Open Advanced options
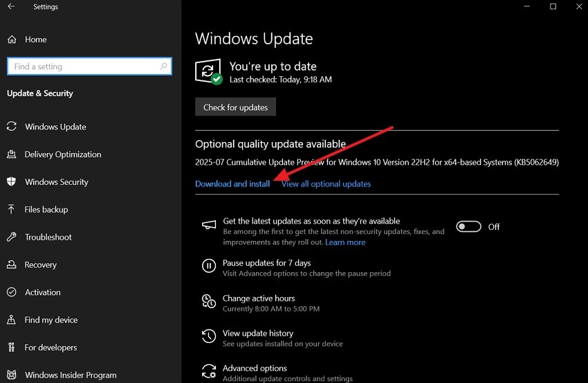The image size is (588, 383). (x=255, y=368)
